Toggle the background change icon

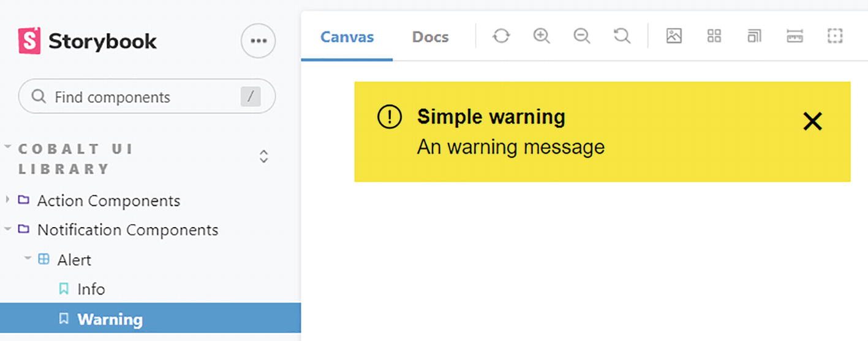674,37
